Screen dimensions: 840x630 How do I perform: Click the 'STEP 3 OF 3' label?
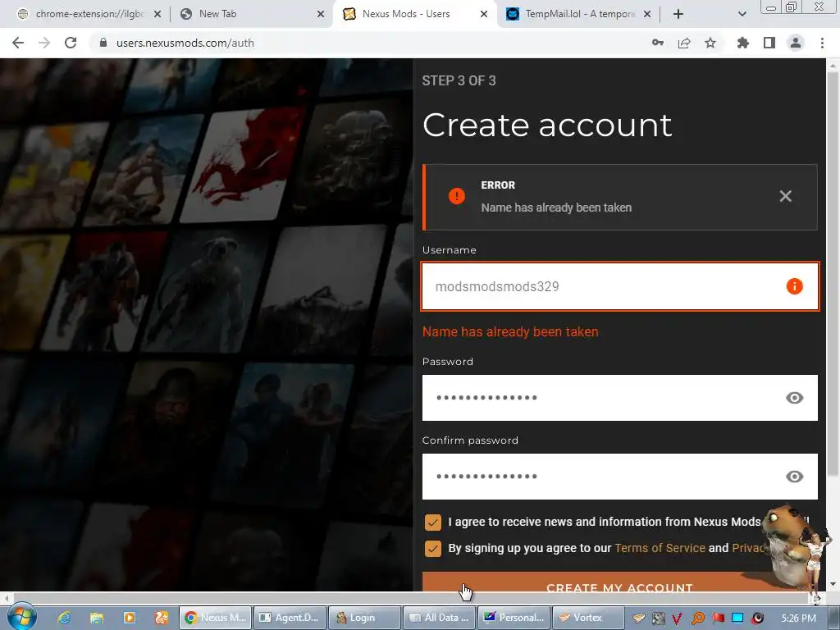click(459, 81)
